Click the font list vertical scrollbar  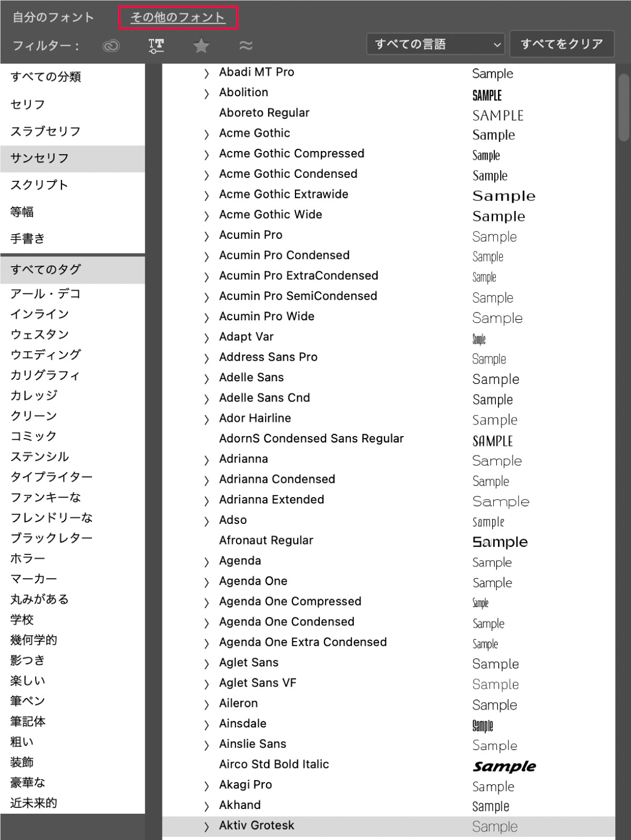click(624, 105)
